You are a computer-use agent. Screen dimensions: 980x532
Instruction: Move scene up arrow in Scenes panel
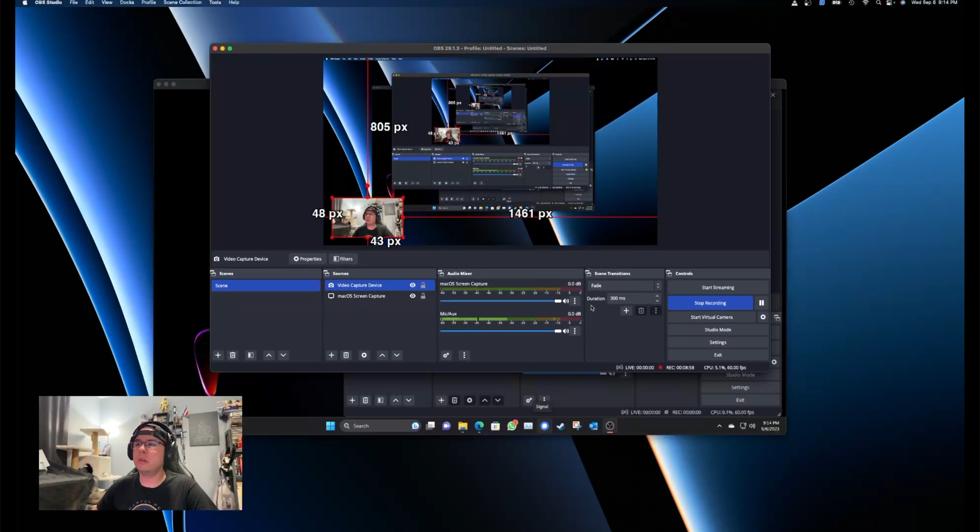click(269, 355)
